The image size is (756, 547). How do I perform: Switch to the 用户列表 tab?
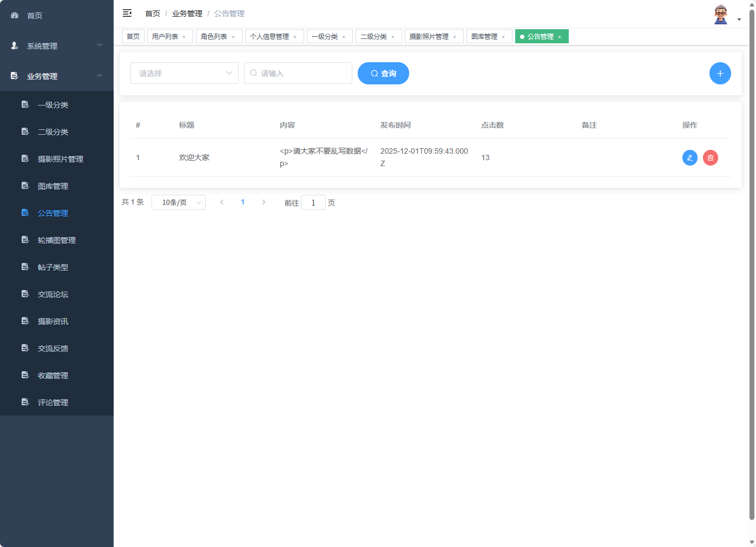coord(166,36)
